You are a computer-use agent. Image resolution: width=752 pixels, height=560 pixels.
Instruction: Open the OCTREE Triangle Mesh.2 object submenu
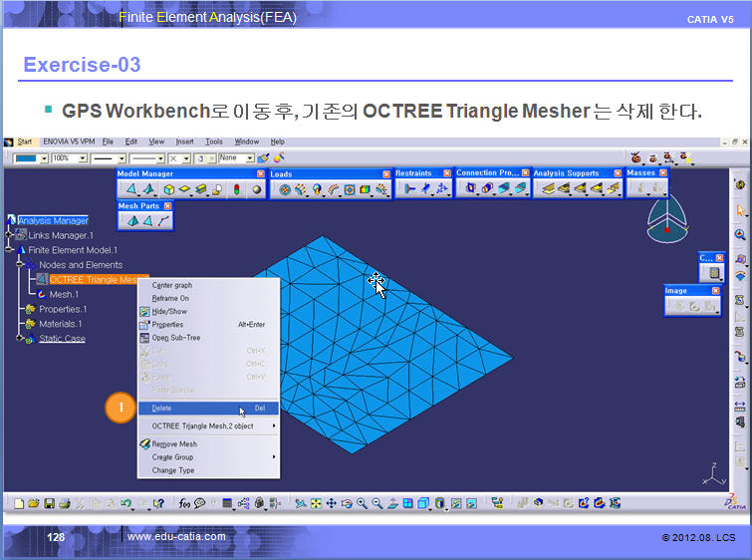(208, 426)
